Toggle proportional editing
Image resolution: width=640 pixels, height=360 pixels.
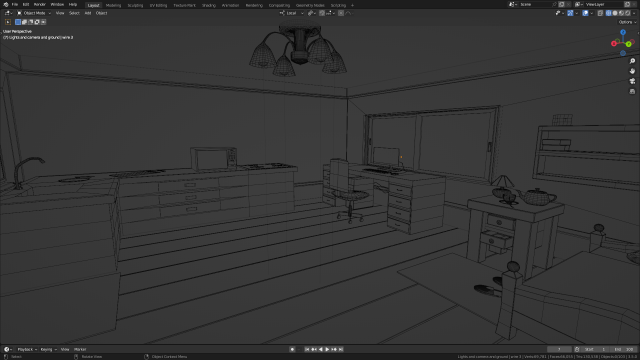point(341,13)
